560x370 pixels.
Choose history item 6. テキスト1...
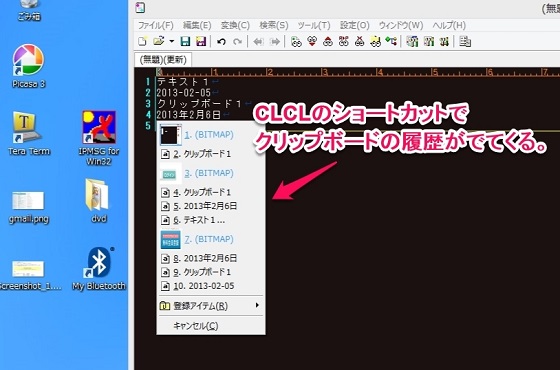[x=211, y=220]
